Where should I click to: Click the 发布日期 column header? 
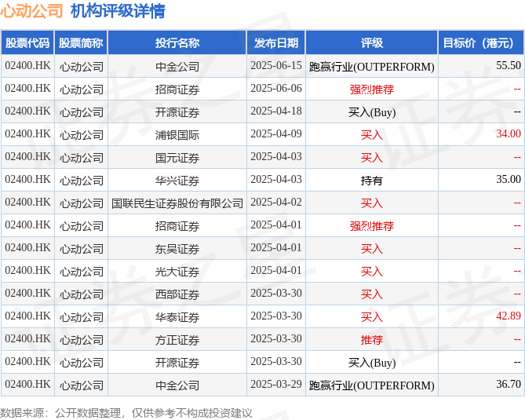click(276, 43)
